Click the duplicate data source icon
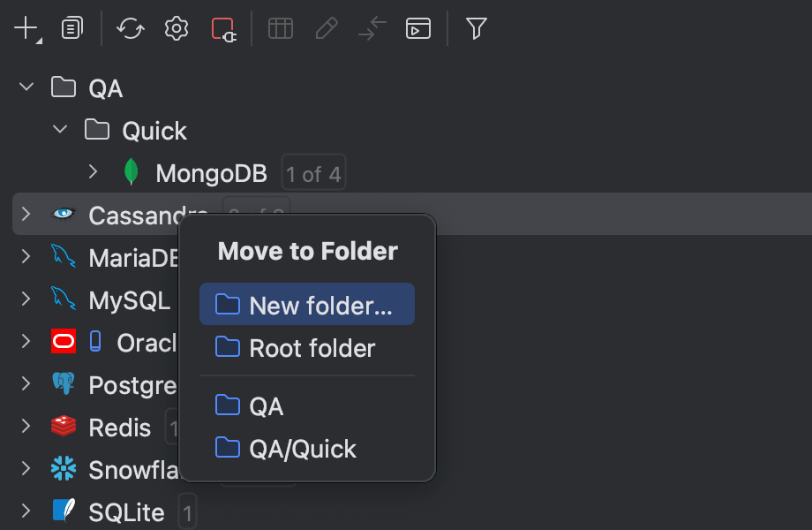 tap(71, 27)
